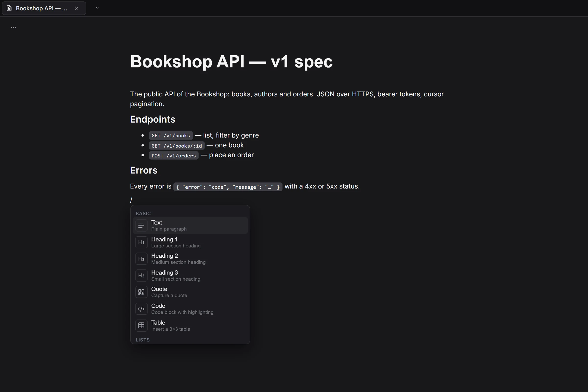Open the three-dot more options menu

coord(13,27)
